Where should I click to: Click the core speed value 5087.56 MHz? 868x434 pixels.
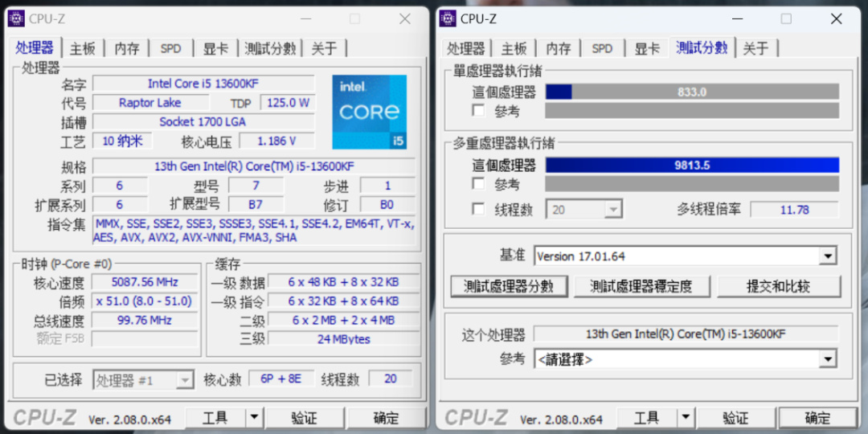(x=145, y=282)
